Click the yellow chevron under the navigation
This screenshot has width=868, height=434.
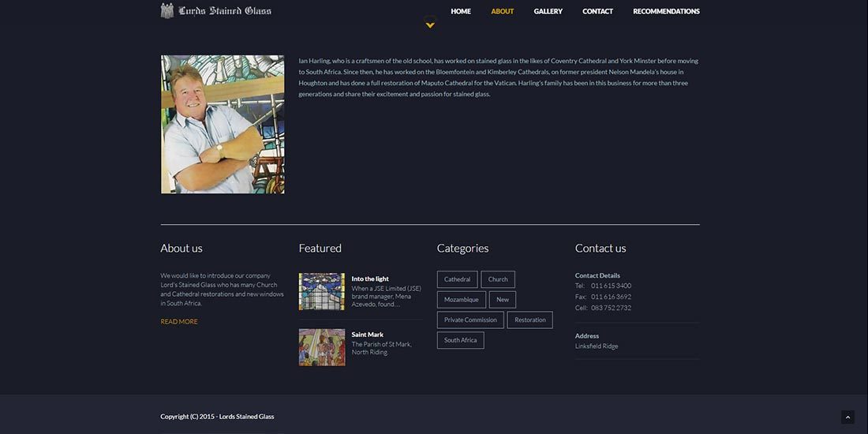point(430,25)
